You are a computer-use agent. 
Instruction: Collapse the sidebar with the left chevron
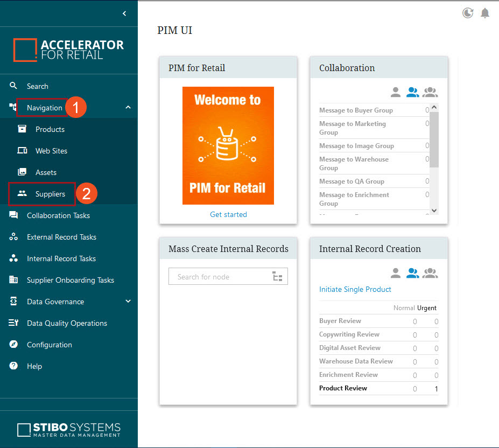pos(124,13)
